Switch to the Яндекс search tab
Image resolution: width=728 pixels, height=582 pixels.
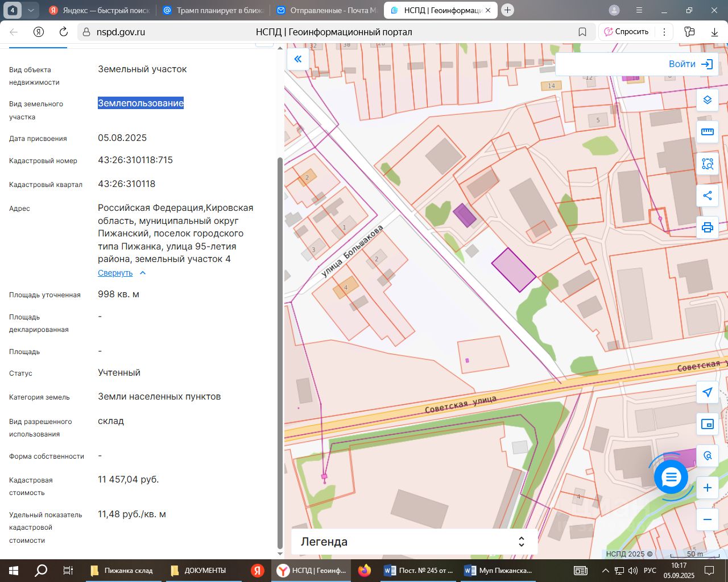point(100,10)
